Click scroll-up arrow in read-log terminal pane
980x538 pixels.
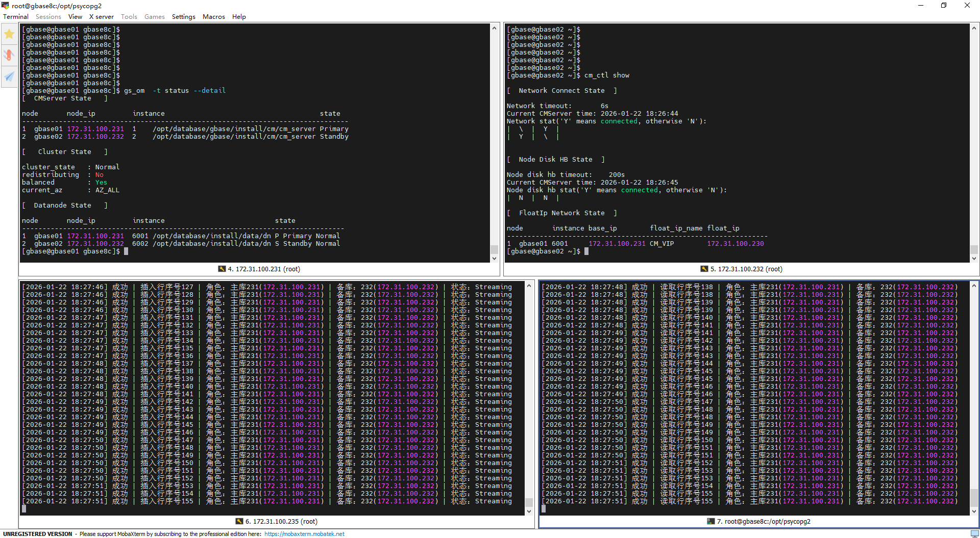point(974,286)
